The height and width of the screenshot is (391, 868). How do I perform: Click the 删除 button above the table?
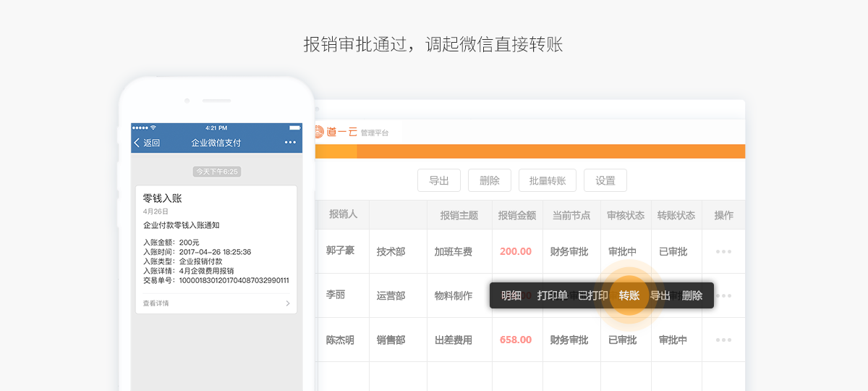click(490, 180)
